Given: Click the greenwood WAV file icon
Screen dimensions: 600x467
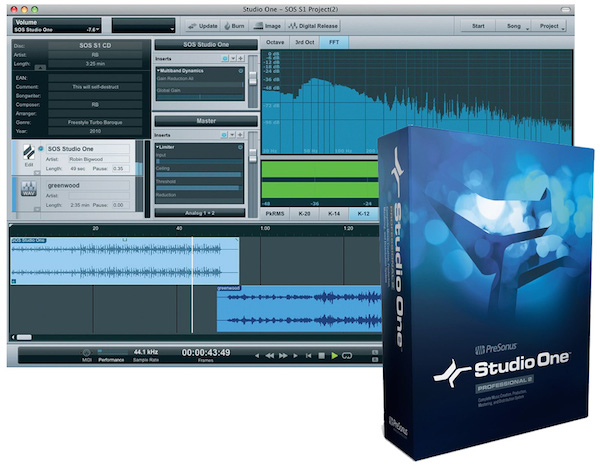Looking at the screenshot, I should pos(29,189).
